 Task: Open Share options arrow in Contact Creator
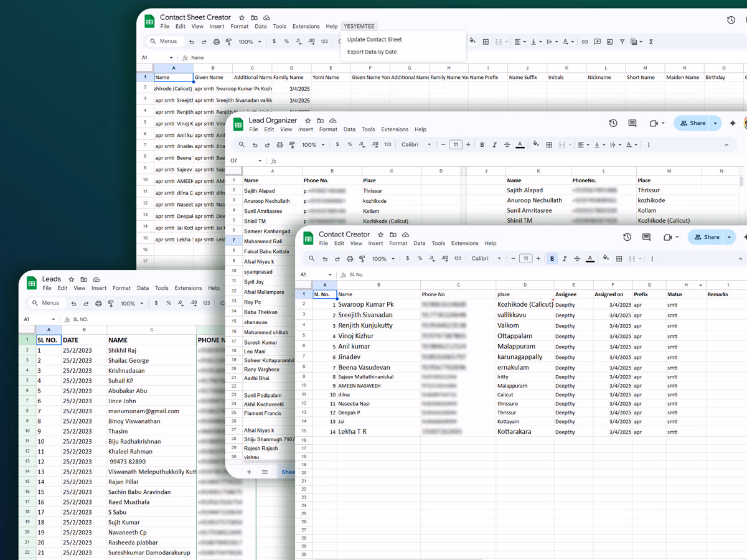coord(729,237)
